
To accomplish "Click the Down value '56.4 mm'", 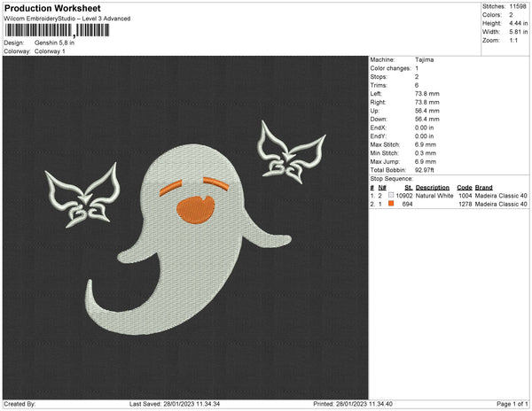I will coord(427,120).
